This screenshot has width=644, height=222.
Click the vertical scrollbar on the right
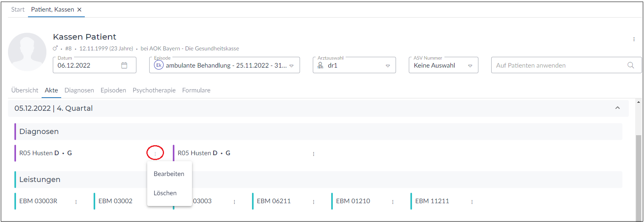point(638,176)
